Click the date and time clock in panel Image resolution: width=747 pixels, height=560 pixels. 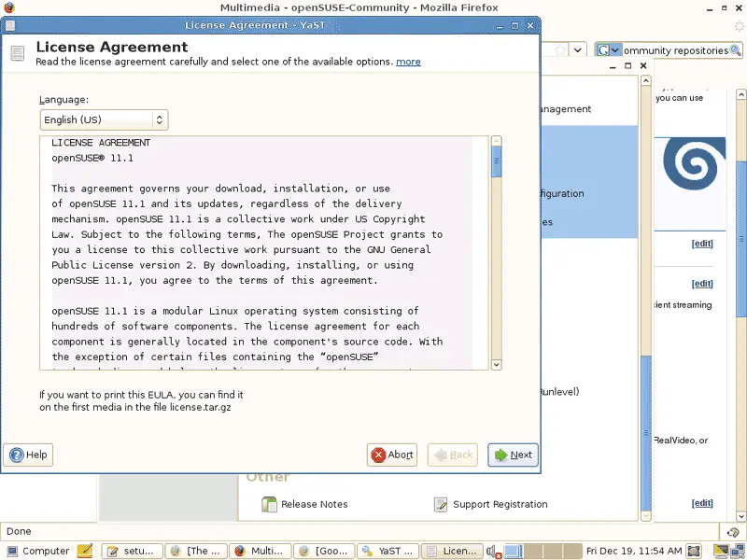tap(634, 551)
